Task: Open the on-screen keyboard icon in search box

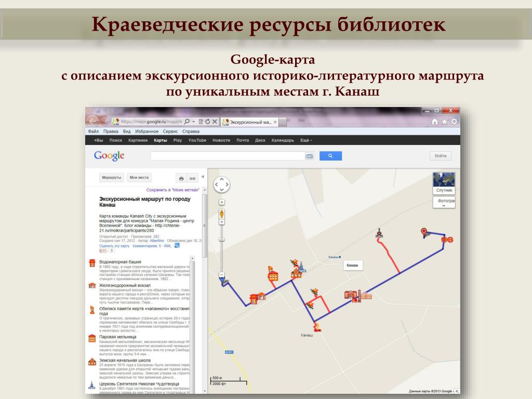Action: (x=309, y=156)
